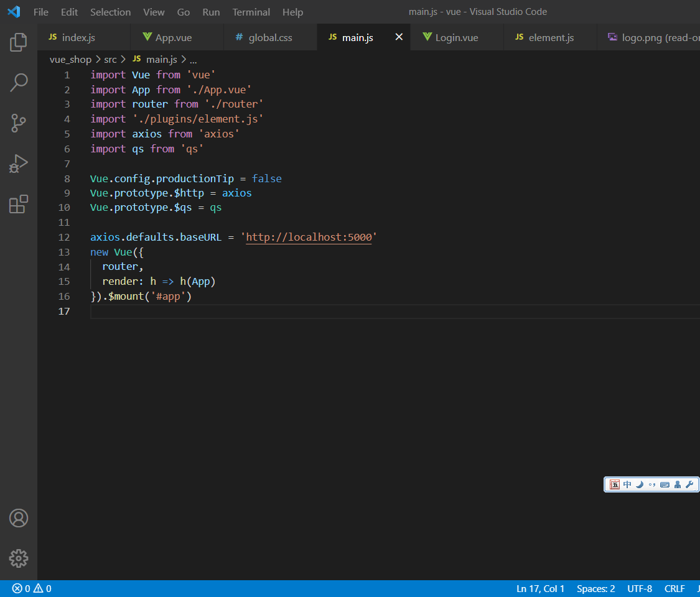The width and height of the screenshot is (700, 597).
Task: Click the './router' import path
Action: (234, 104)
